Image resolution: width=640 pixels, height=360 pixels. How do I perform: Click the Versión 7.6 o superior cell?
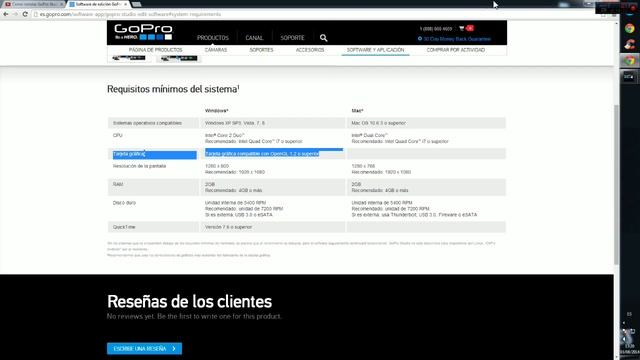228,227
